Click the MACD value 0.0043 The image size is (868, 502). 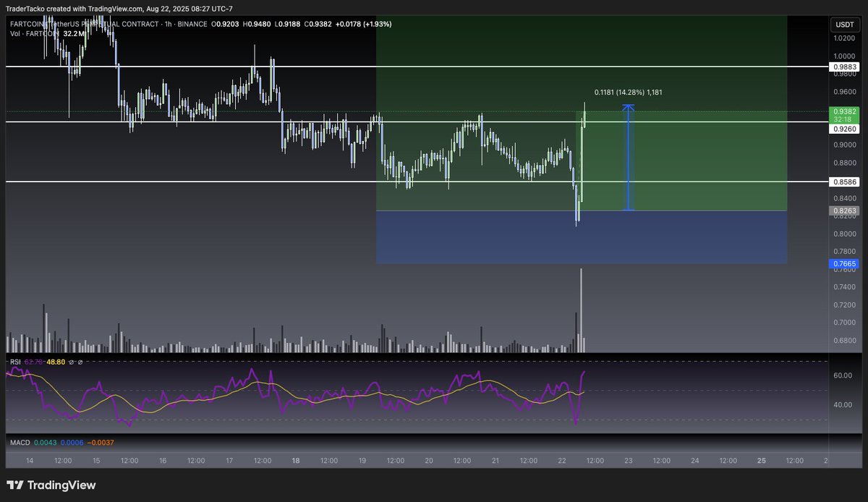45,442
